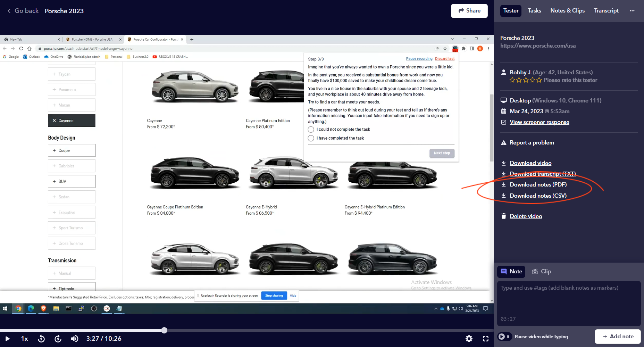Expand the Coupe body design filter
The image size is (644, 347).
[x=72, y=150]
